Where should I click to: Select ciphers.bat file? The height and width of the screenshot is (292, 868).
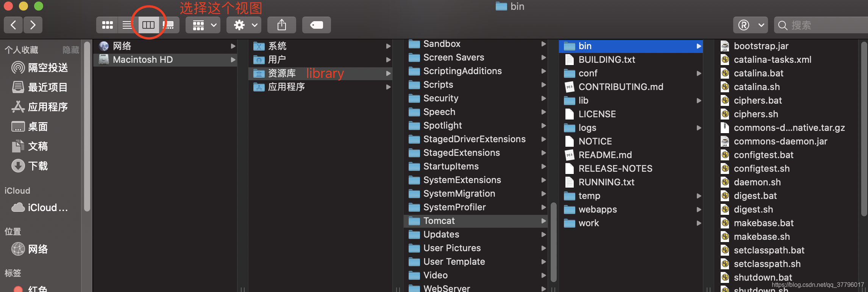pyautogui.click(x=786, y=101)
